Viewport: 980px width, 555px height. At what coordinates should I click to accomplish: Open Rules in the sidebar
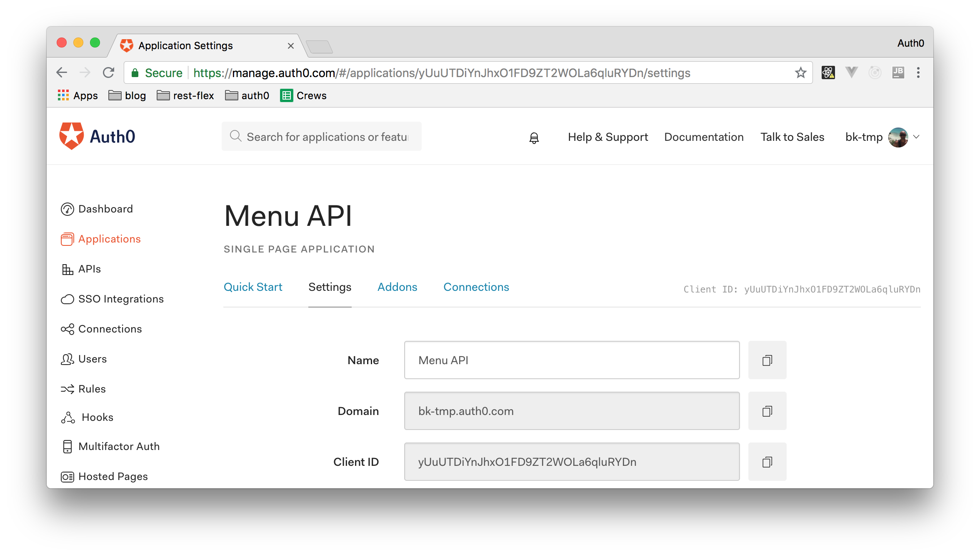point(92,389)
